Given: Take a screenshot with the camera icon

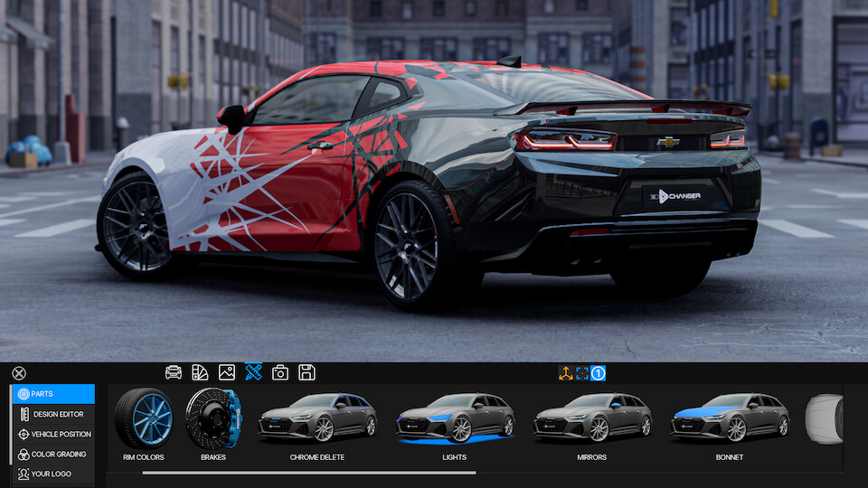Looking at the screenshot, I should click(x=280, y=372).
